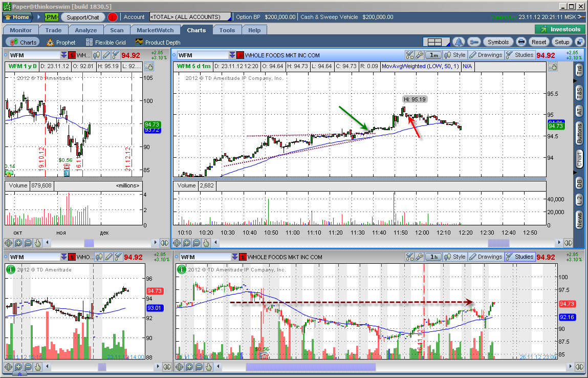The height and width of the screenshot is (378, 588).
Task: Open the Setup menu button
Action: (562, 42)
